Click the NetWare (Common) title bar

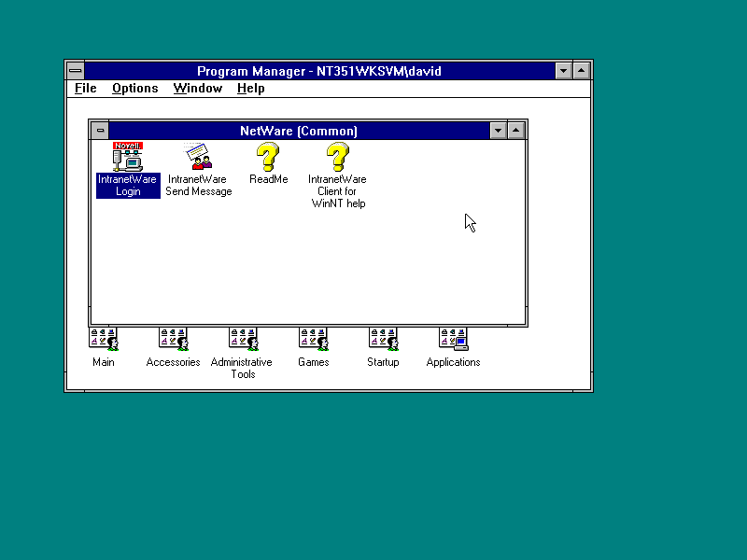click(x=299, y=131)
